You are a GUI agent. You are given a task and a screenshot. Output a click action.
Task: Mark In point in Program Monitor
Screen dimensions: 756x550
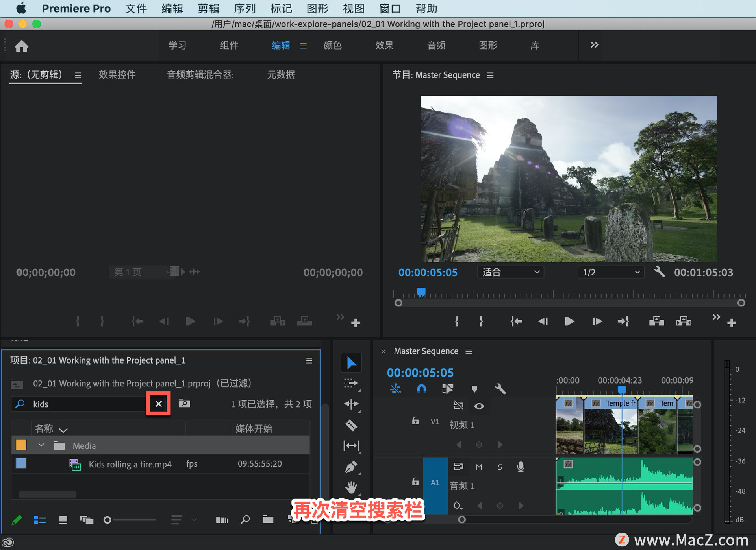pyautogui.click(x=457, y=321)
